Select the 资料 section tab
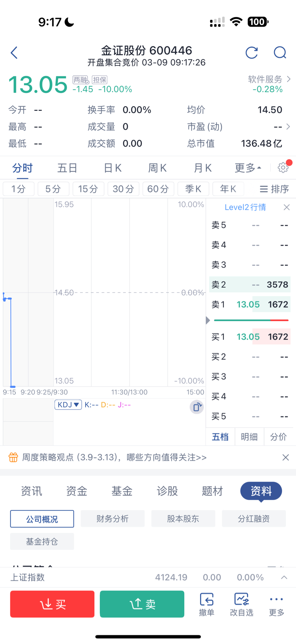Image resolution: width=296 pixels, height=644 pixels. click(261, 491)
